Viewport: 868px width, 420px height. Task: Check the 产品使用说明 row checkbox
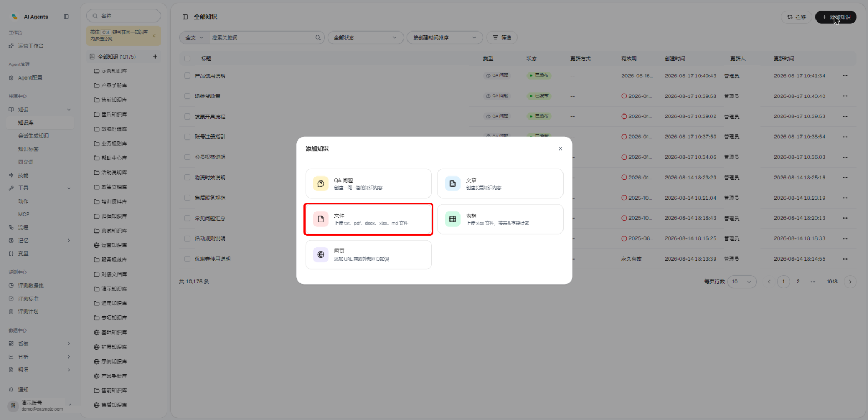187,76
